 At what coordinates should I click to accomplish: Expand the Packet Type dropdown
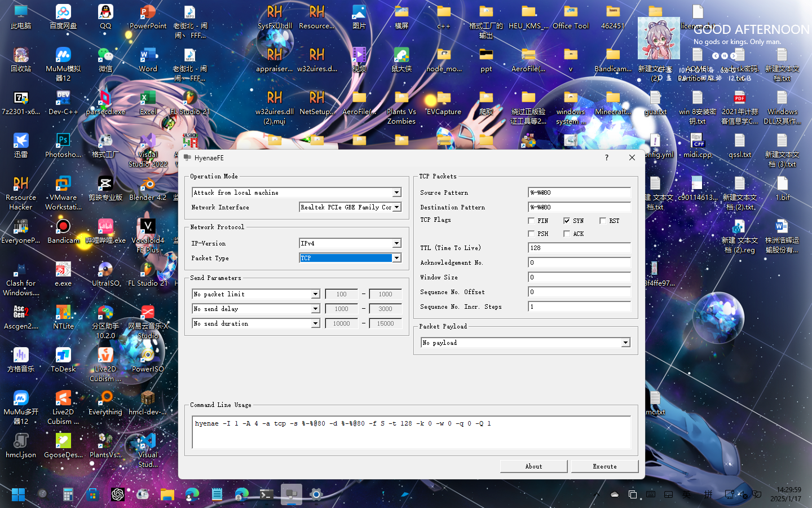click(396, 258)
